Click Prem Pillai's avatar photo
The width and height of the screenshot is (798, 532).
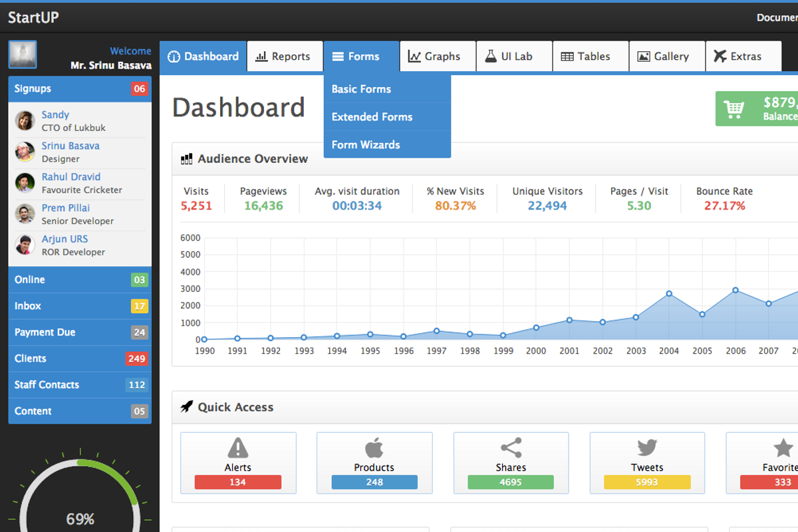pos(25,214)
